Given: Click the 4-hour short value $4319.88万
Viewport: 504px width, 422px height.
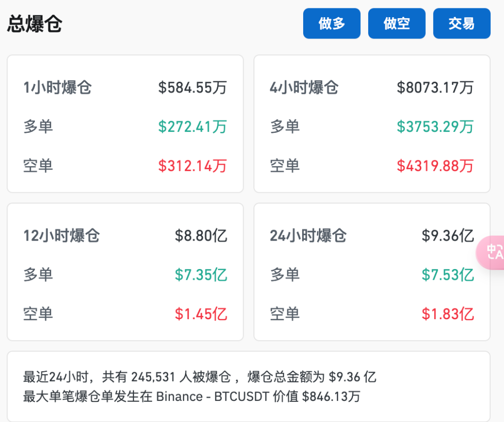Looking at the screenshot, I should (x=435, y=166).
